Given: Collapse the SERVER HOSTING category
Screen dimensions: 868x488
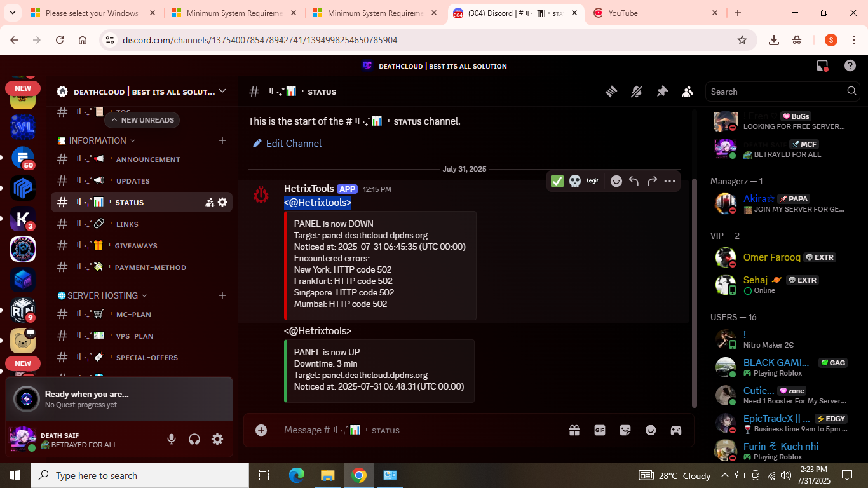Looking at the screenshot, I should (102, 295).
